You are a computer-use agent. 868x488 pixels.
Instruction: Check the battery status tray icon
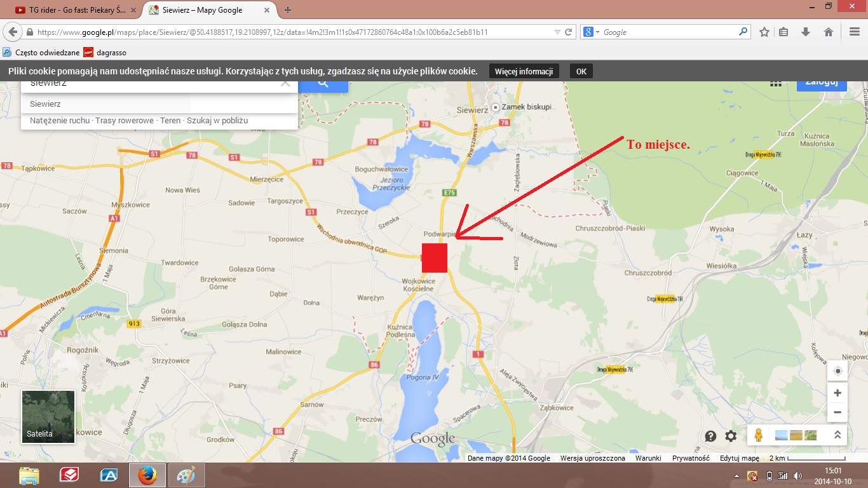769,475
